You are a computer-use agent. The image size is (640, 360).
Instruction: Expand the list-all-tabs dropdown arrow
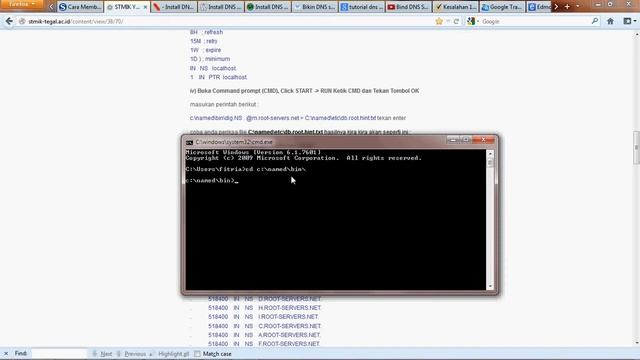[578, 7]
